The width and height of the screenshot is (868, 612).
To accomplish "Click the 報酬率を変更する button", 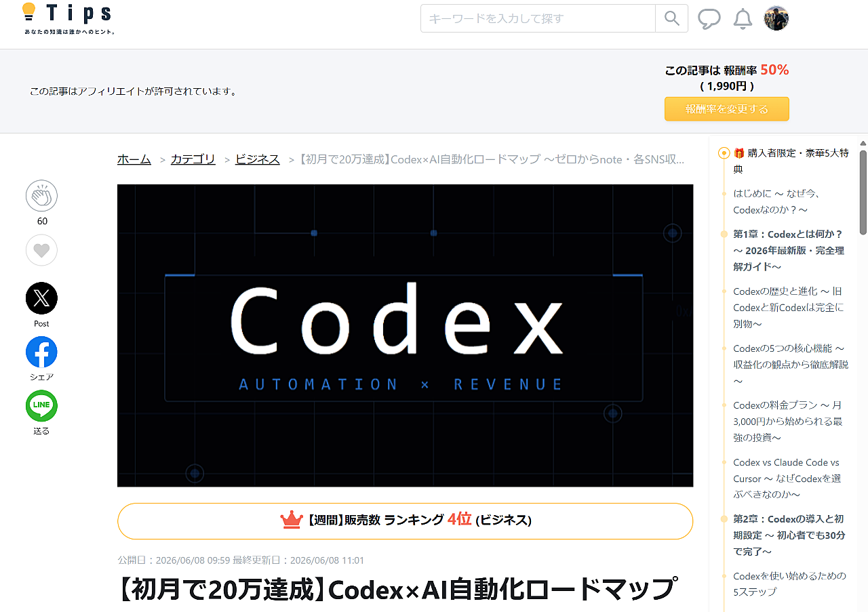I will pyautogui.click(x=727, y=109).
